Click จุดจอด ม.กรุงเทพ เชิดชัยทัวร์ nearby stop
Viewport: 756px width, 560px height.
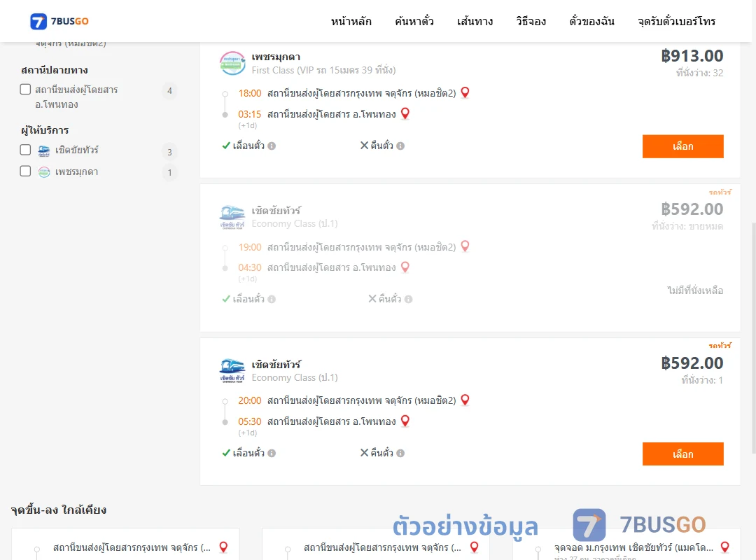[633, 547]
